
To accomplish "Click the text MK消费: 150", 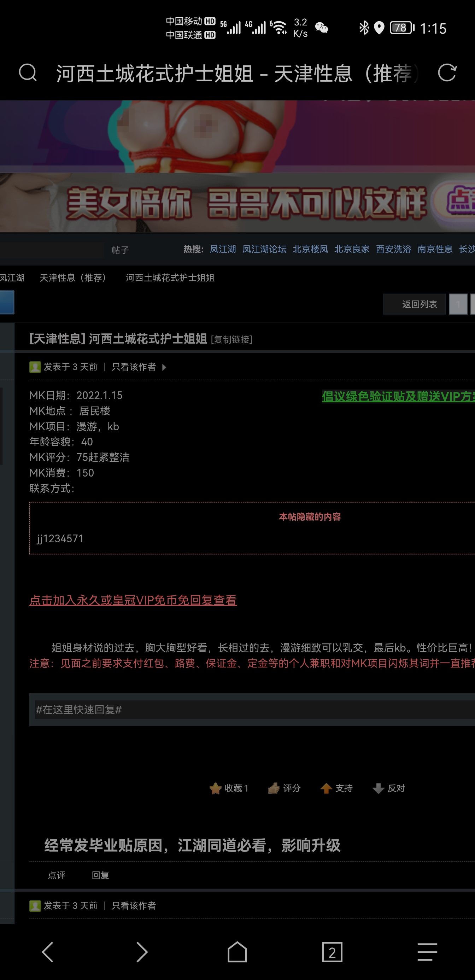I will [61, 473].
